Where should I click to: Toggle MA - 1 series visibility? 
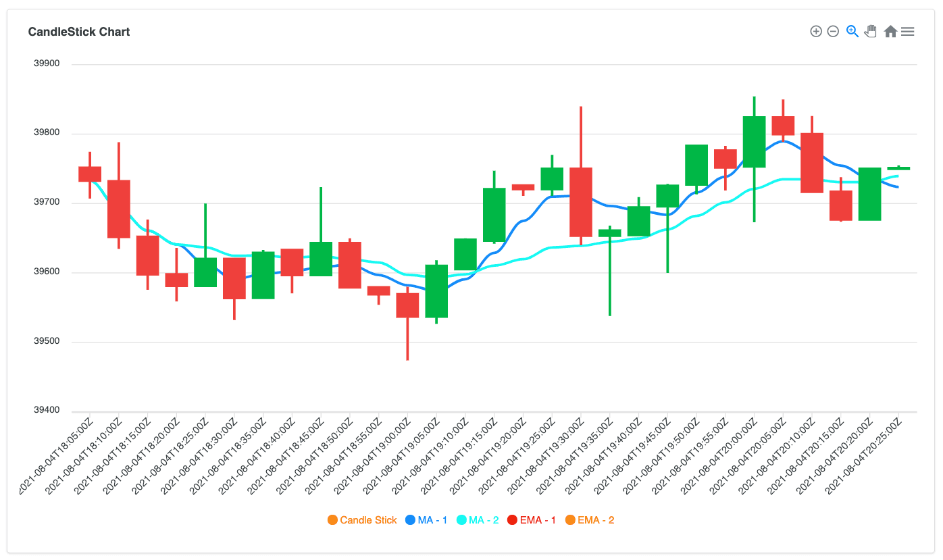tap(426, 520)
